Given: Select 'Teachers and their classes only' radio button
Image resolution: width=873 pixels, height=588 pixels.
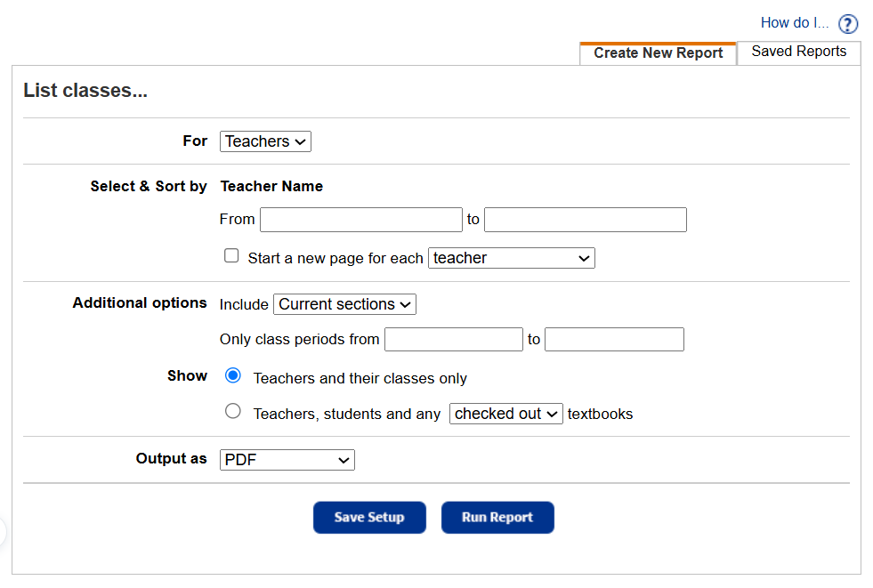Looking at the screenshot, I should point(233,376).
